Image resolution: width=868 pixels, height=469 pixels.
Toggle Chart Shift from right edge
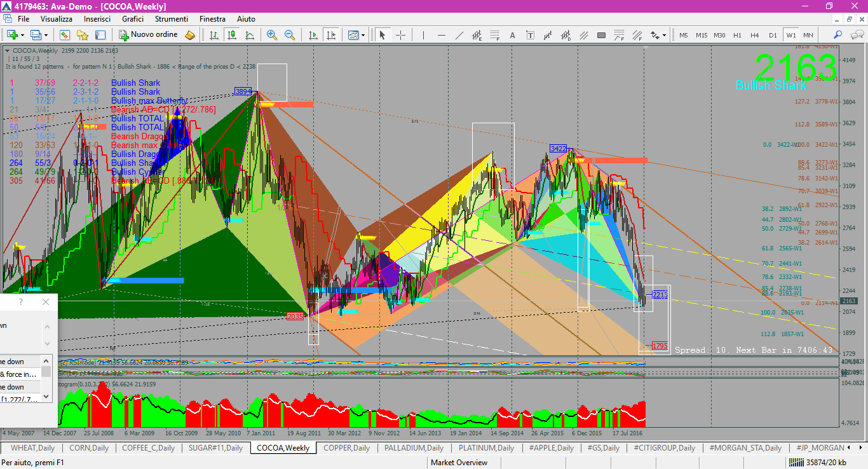(x=330, y=35)
